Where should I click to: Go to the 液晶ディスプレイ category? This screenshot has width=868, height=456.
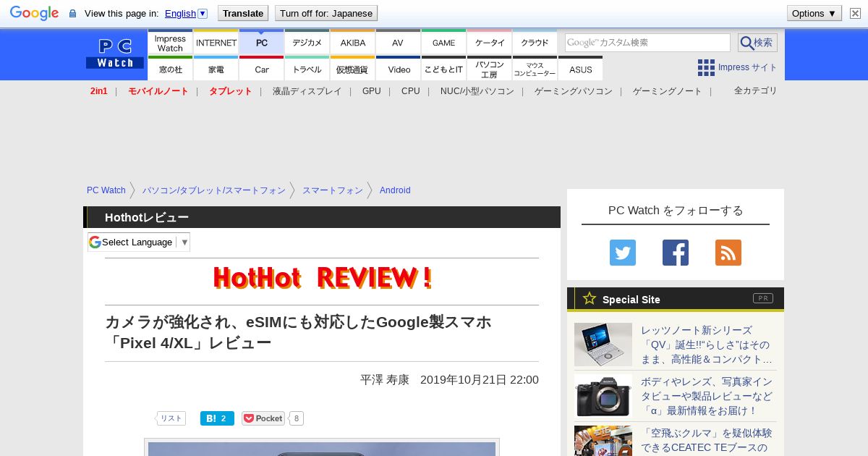[307, 91]
